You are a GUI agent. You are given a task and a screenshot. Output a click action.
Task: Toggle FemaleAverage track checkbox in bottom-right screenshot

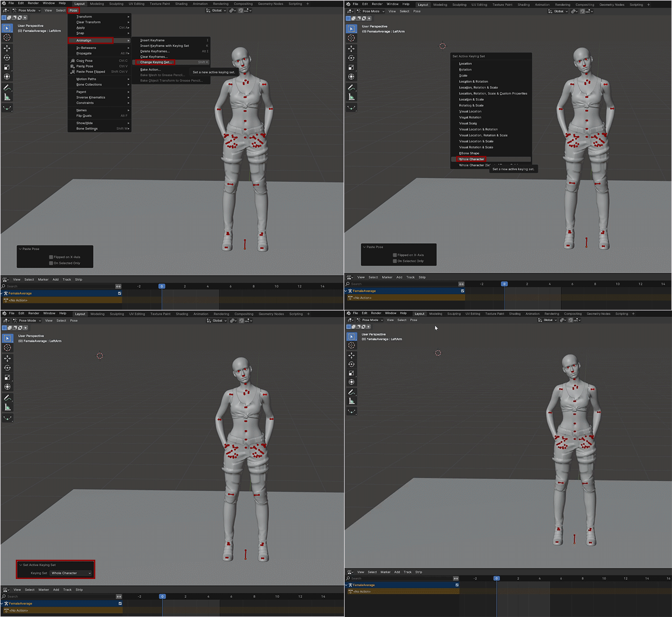[x=457, y=585]
